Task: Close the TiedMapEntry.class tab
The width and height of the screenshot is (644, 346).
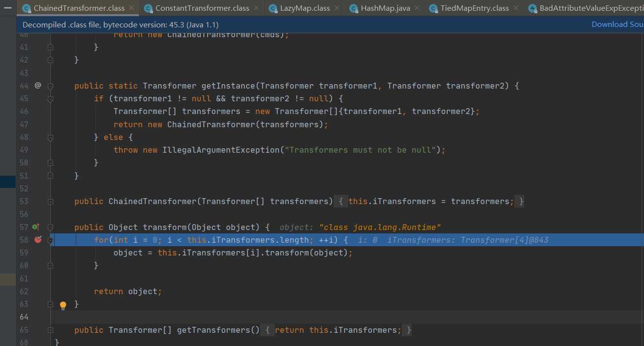Action: [x=516, y=8]
